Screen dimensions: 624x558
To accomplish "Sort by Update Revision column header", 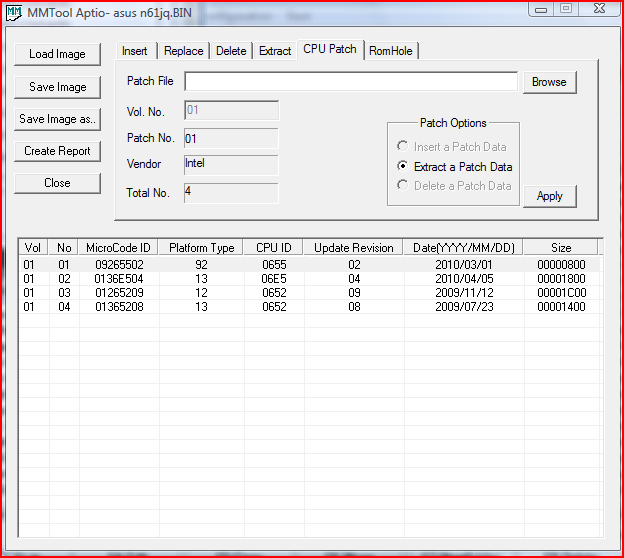I will [x=353, y=248].
